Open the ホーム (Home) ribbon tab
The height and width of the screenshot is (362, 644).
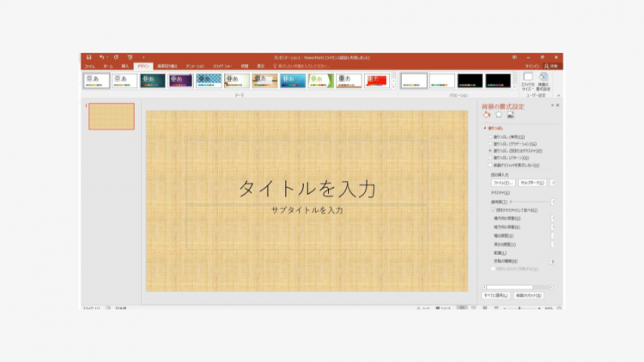pos(108,66)
